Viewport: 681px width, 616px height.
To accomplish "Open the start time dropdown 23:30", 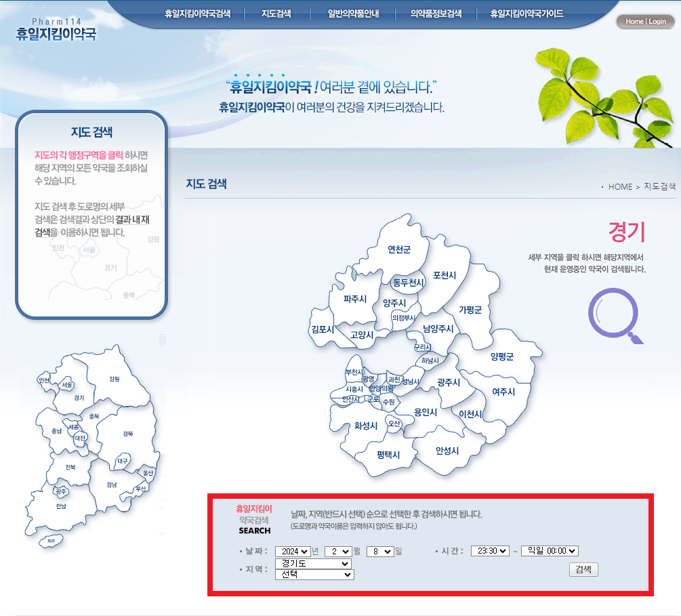I will point(491,551).
